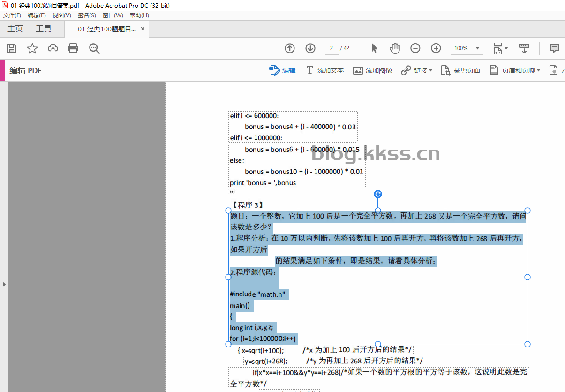
Task: Click the 裁剪页面 button
Action: (460, 70)
